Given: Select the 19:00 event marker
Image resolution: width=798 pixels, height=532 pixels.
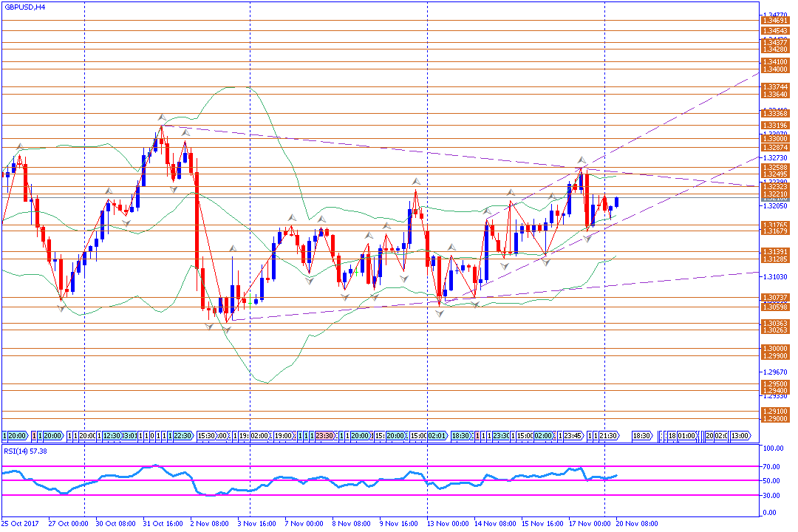Looking at the screenshot, I should [284, 436].
